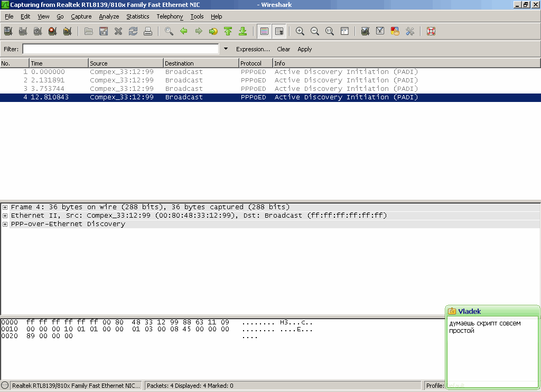Open the Statistics menu

tap(138, 16)
